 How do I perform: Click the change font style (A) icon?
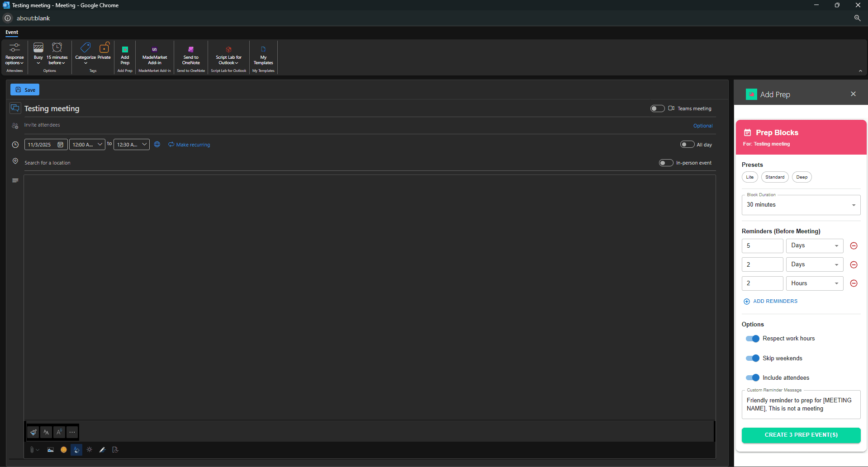59,432
